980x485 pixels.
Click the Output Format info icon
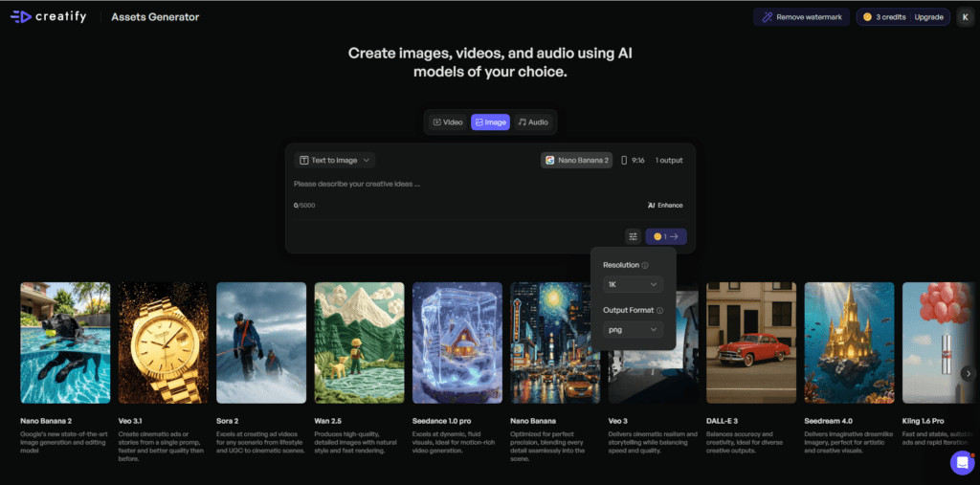(660, 310)
